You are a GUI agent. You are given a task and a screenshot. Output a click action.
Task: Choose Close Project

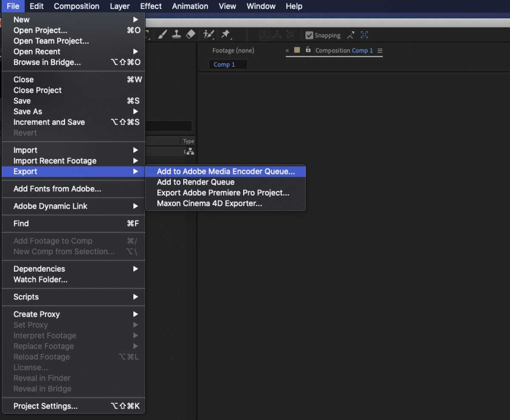point(74,90)
